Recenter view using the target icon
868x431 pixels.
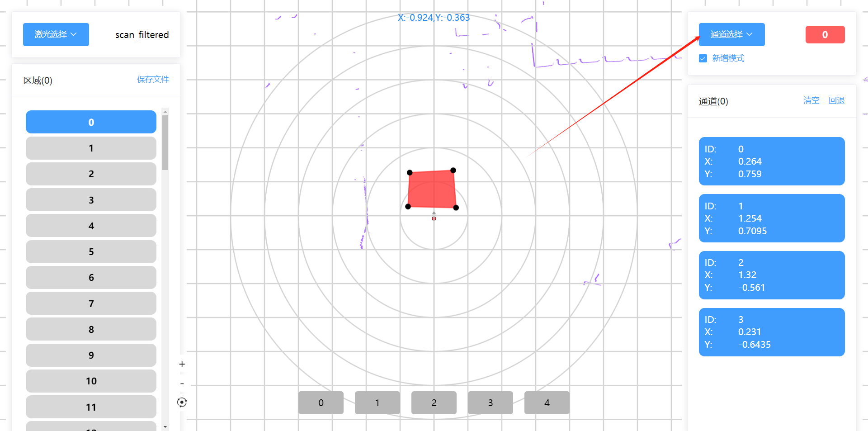tap(182, 402)
